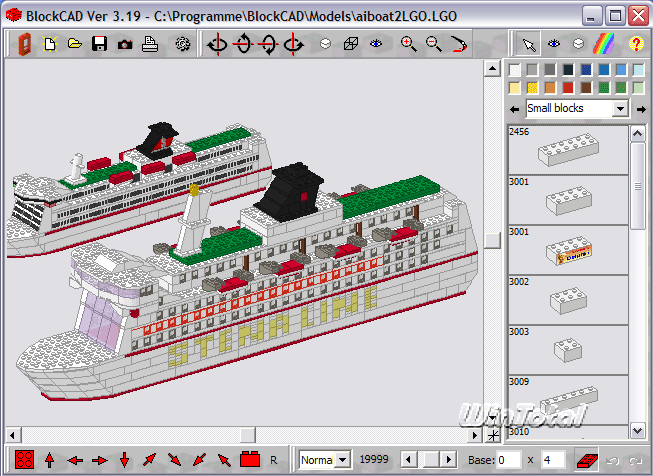The width and height of the screenshot is (653, 476).
Task: Click the first Base size input field
Action: coord(508,460)
